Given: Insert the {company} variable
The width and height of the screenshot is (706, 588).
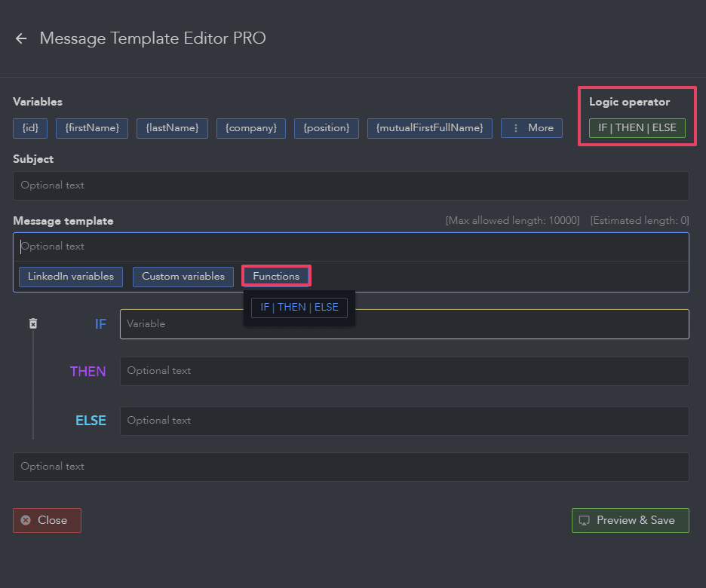Looking at the screenshot, I should pyautogui.click(x=250, y=128).
